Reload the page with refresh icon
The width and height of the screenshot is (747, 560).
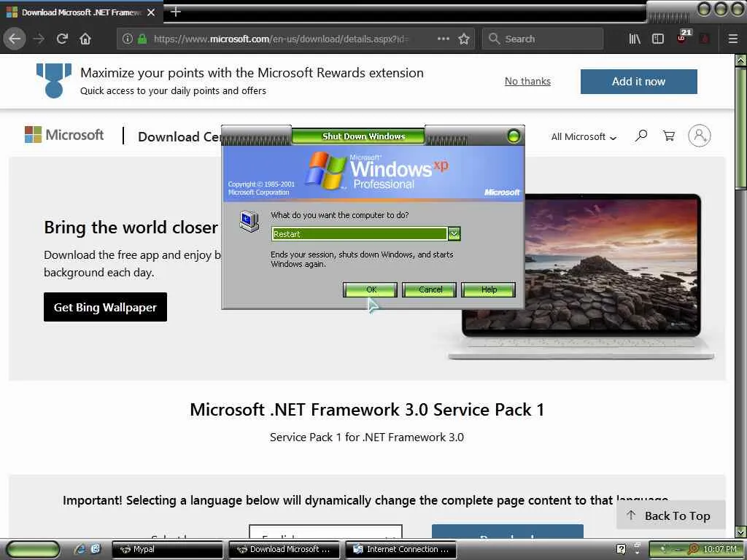point(62,39)
